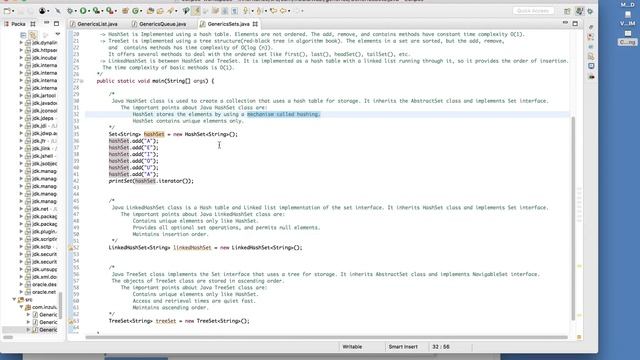Minimize the editor area
The height and width of the screenshot is (360, 640).
565,23
